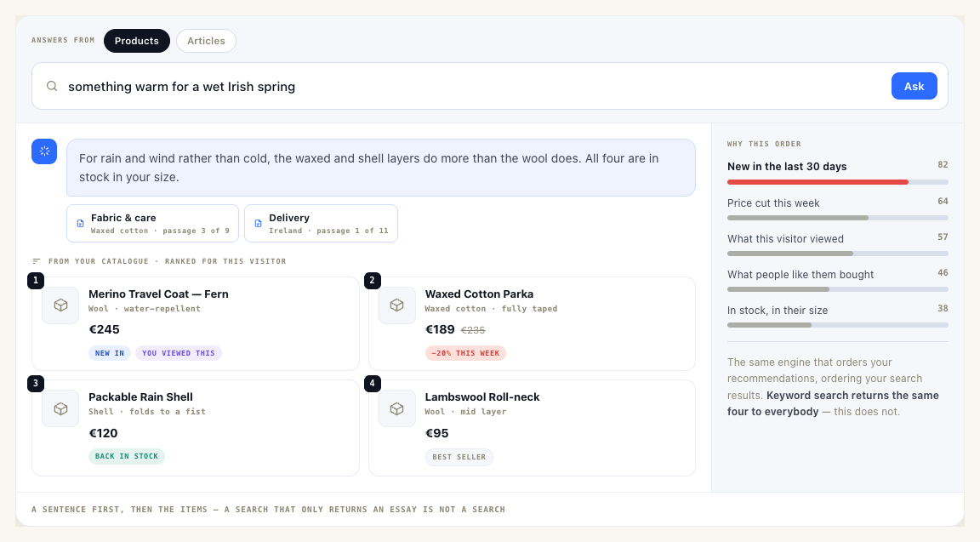The height and width of the screenshot is (542, 980).
Task: Click the Ask button
Action: [914, 86]
